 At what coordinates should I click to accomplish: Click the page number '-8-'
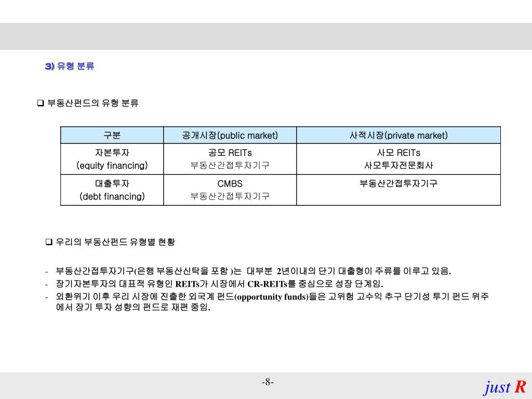(268, 382)
